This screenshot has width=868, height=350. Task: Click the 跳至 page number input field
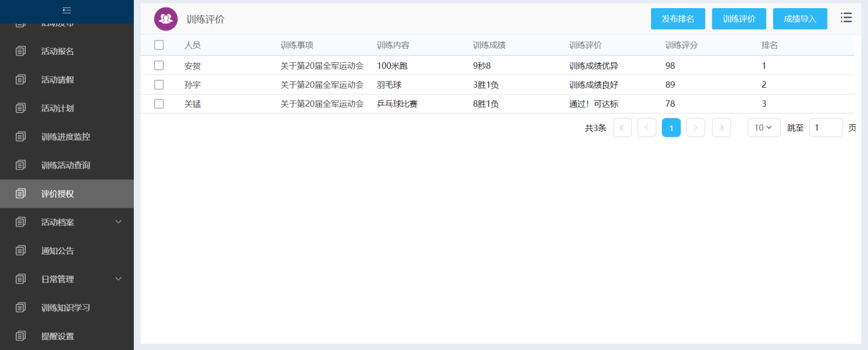pos(825,128)
